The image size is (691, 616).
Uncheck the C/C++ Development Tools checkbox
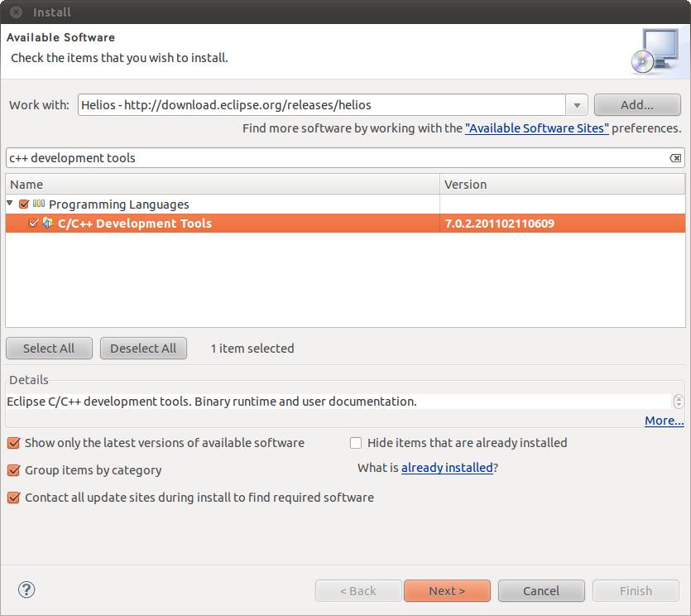(x=33, y=224)
